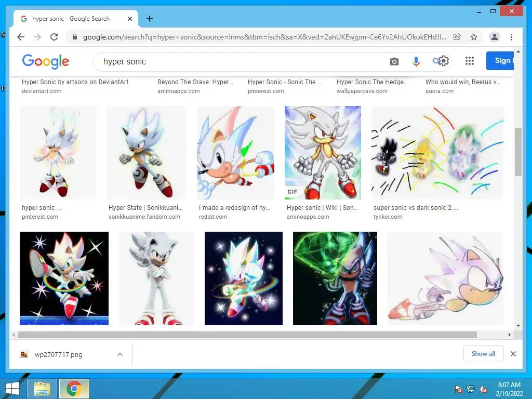The height and width of the screenshot is (399, 532).
Task: Bookmark this page with star icon
Action: [474, 37]
